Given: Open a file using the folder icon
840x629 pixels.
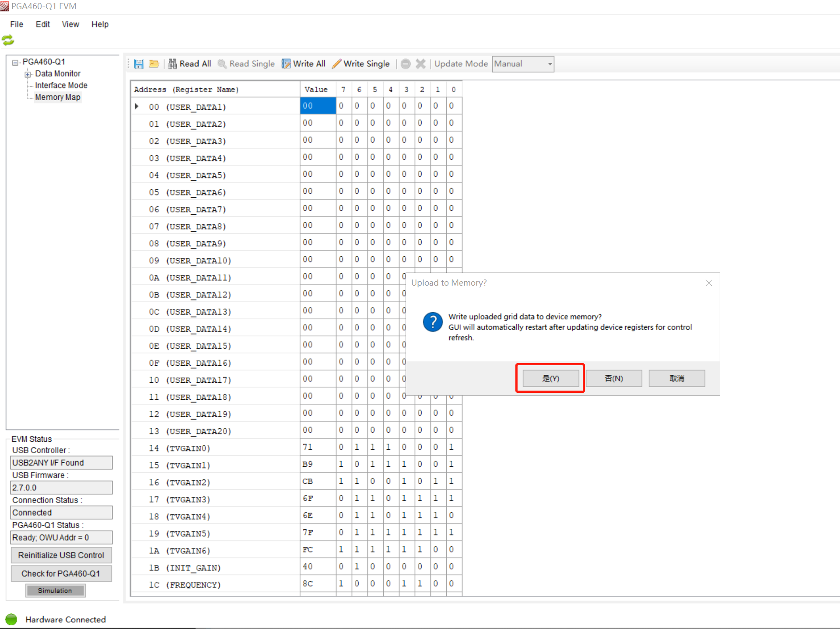Looking at the screenshot, I should [154, 64].
